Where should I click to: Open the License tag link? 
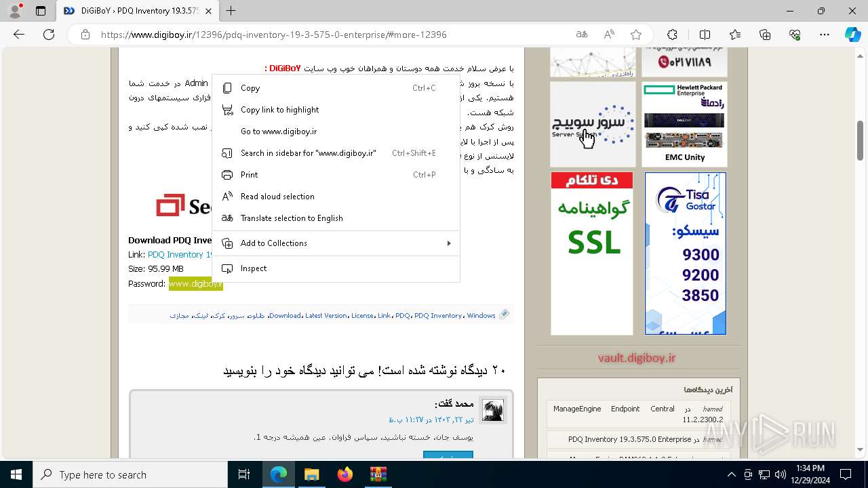(362, 316)
